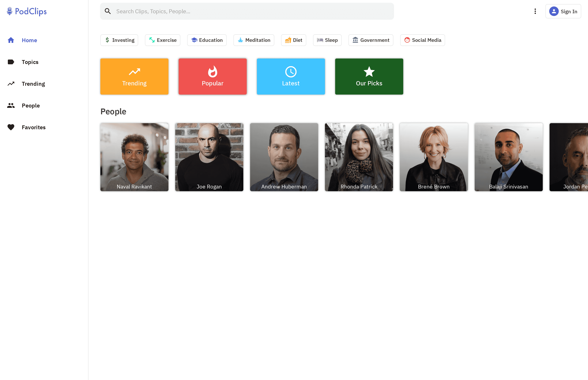The image size is (588, 380).
Task: Open the Trending card
Action: coord(134,76)
